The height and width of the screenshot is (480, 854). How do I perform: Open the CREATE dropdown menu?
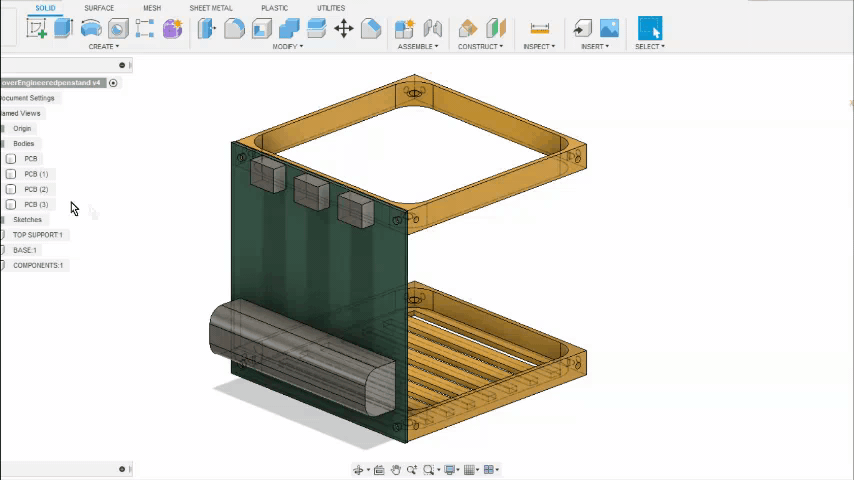(x=103, y=46)
